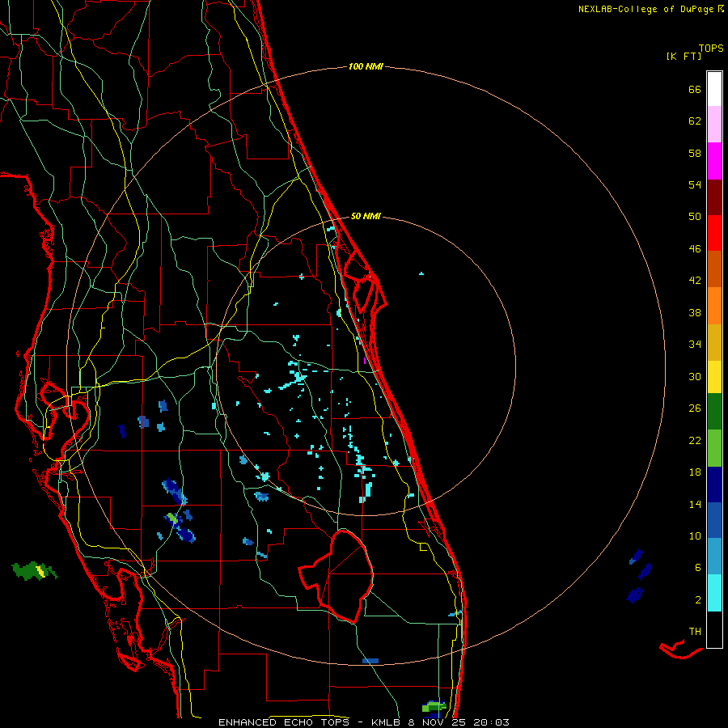Select the "10" legend label
728x728 pixels.
click(695, 535)
